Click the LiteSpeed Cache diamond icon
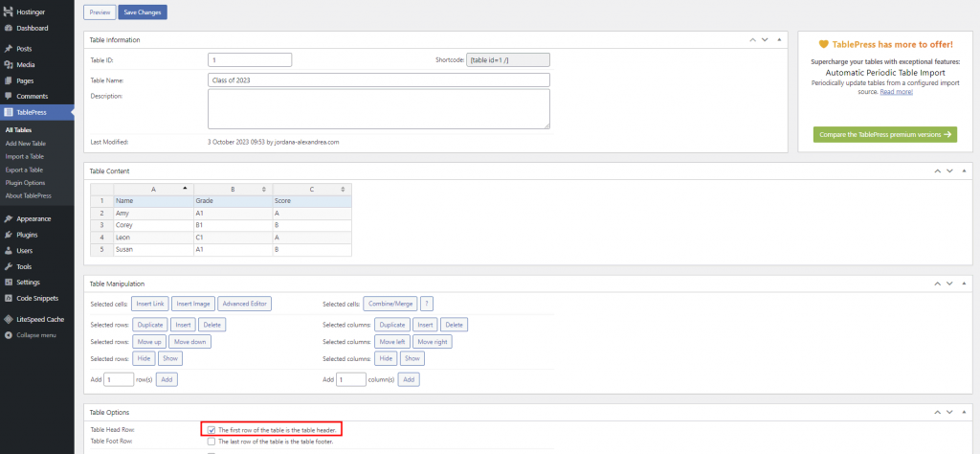 [x=8, y=320]
